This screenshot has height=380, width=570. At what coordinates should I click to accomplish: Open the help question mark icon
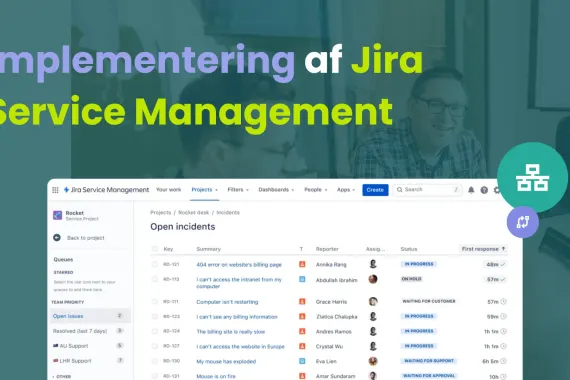point(484,190)
